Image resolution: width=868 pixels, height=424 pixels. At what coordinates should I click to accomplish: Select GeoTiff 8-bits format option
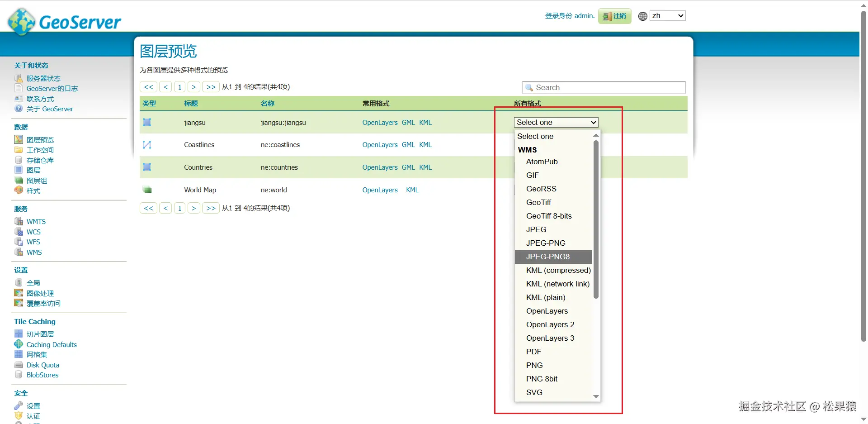click(549, 216)
